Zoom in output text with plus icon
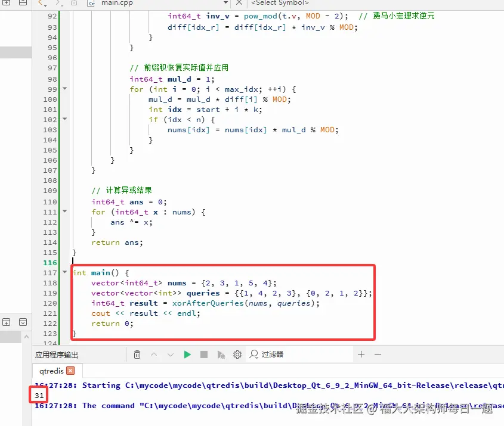 pos(361,354)
